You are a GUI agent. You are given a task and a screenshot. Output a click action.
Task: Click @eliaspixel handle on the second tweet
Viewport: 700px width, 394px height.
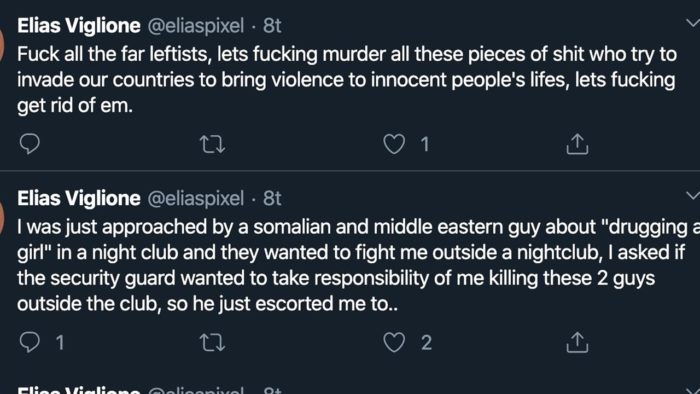(196, 199)
